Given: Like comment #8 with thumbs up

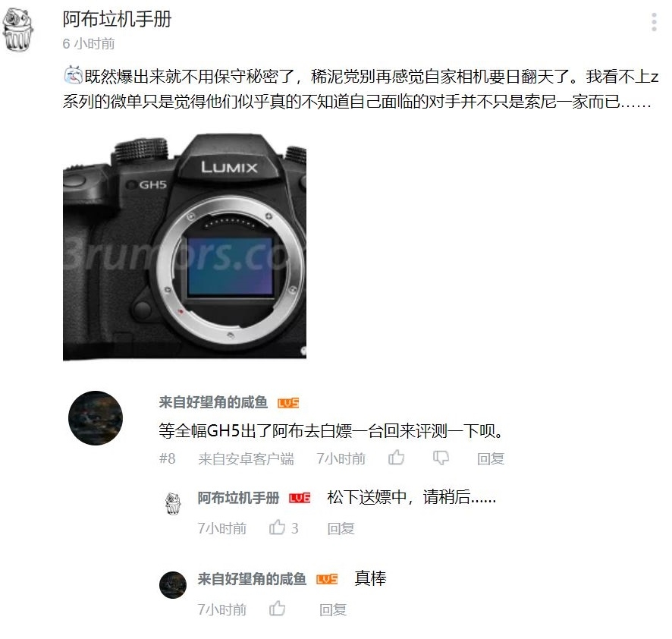Looking at the screenshot, I should click(x=396, y=458).
